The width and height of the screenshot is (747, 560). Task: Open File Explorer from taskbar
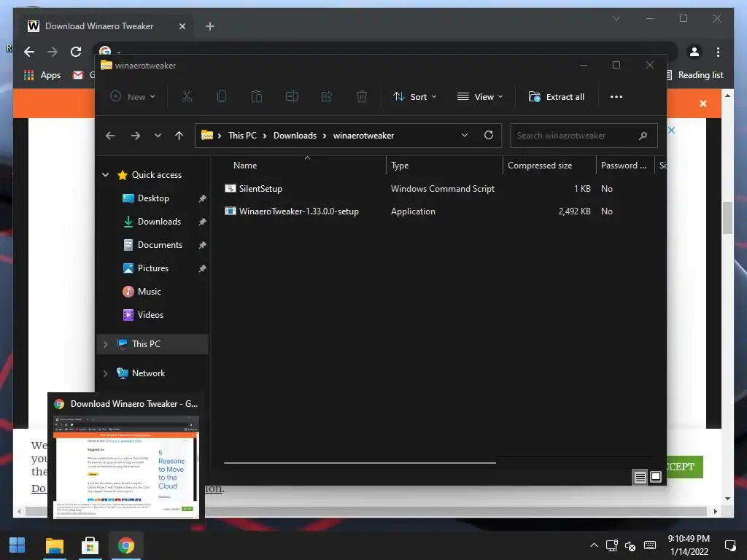coord(54,545)
